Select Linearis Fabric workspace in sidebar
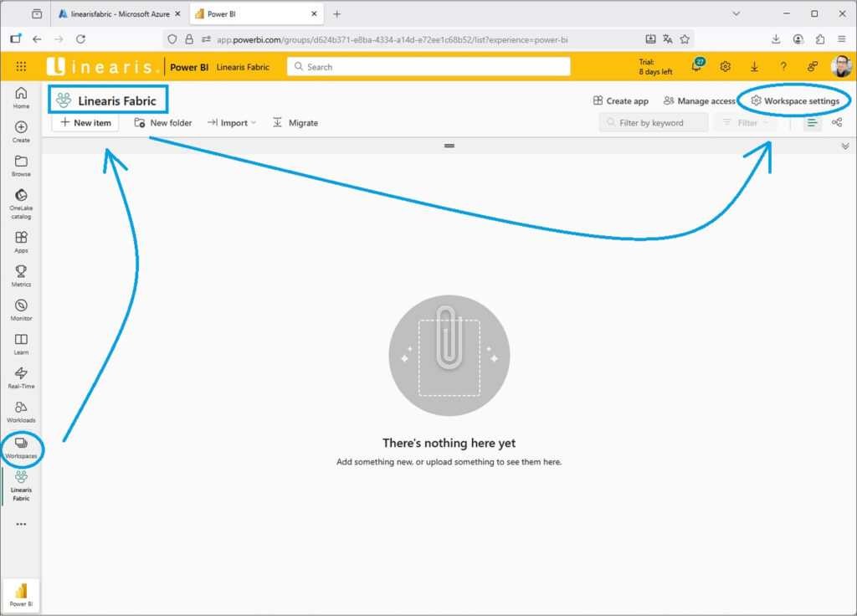This screenshot has height=616, width=857. (x=21, y=486)
